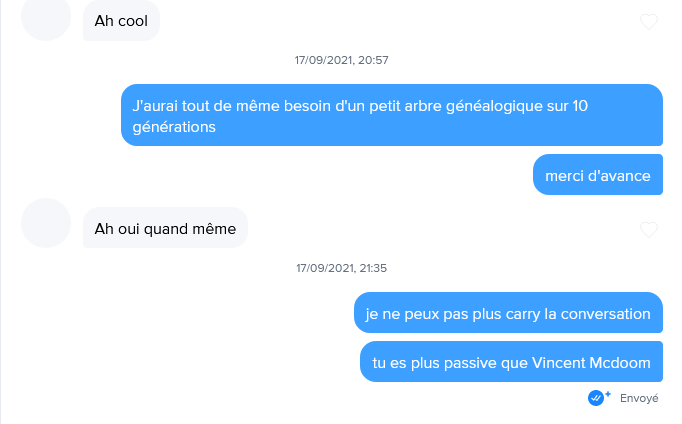Select the "Ah oui quand même" bubble
682x424 pixels.
coord(165,227)
